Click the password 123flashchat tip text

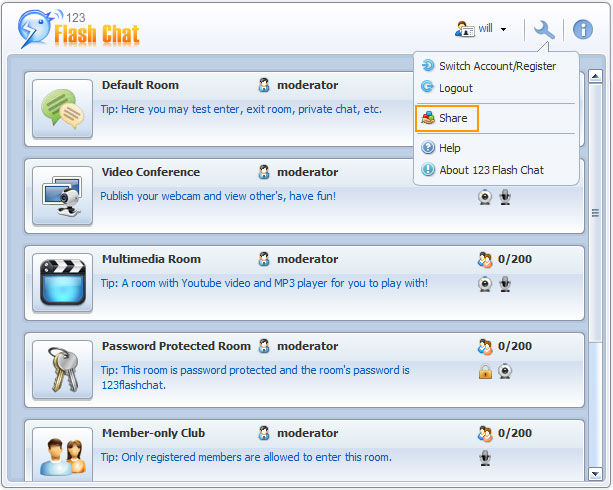(x=255, y=378)
